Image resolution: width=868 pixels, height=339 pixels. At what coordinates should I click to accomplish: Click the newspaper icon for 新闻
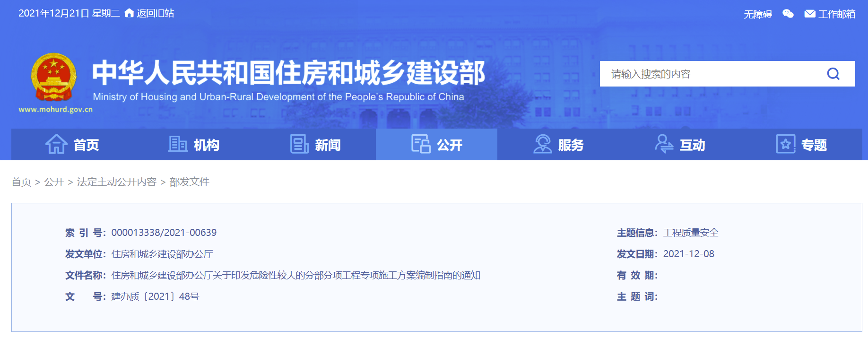[x=299, y=144]
